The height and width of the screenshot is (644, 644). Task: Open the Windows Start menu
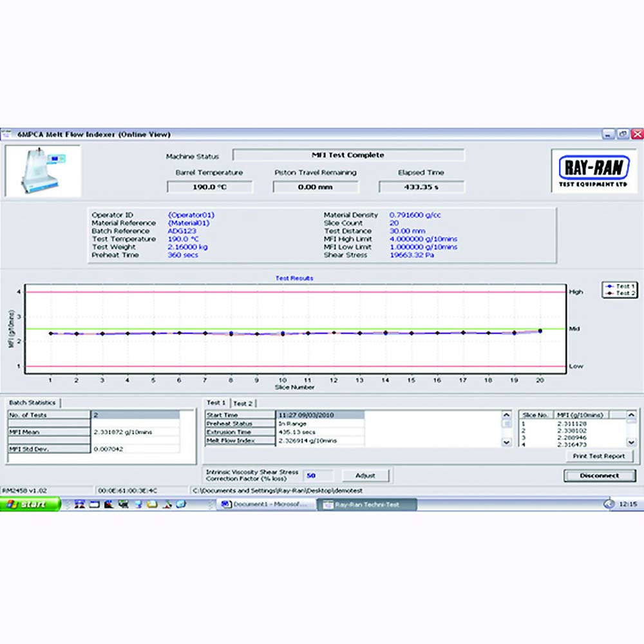(x=30, y=504)
